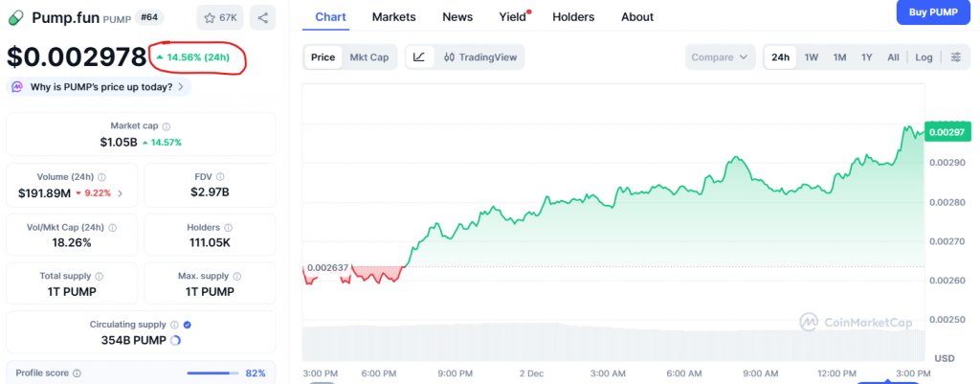The width and height of the screenshot is (980, 384).
Task: Open the Compare dropdown
Action: [720, 56]
